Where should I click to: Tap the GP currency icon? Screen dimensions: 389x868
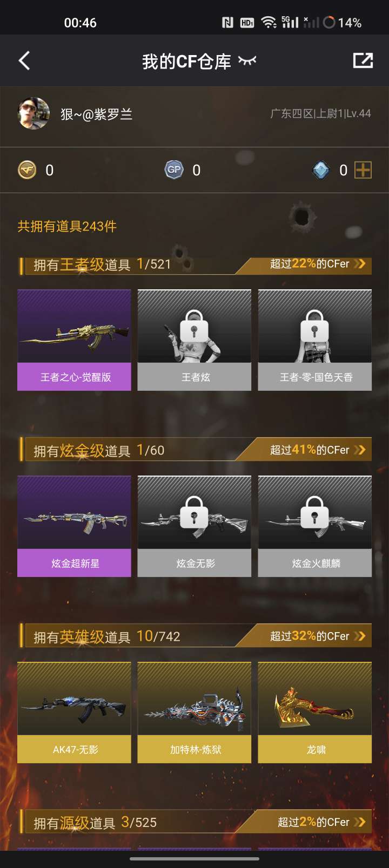tap(174, 170)
